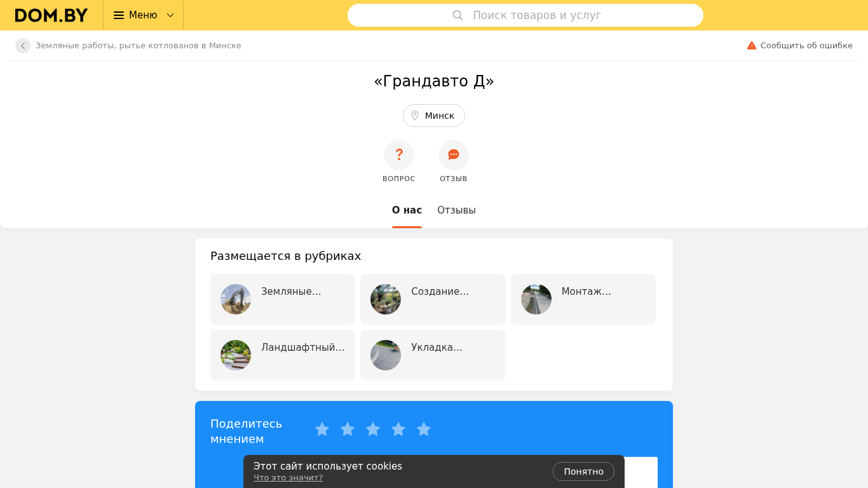
Task: Open Что это значит? link
Action: (x=288, y=478)
